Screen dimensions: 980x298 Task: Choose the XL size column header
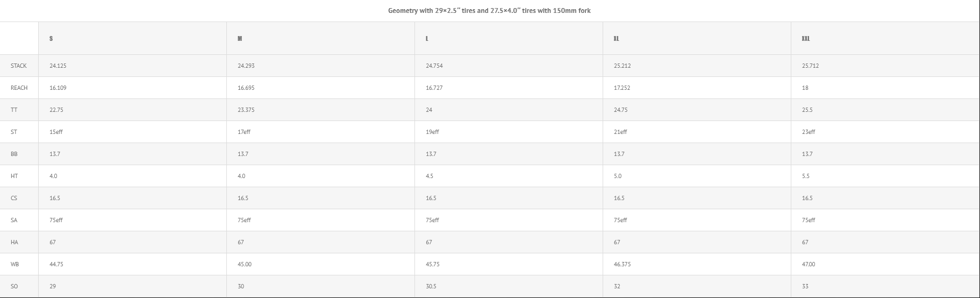coord(617,39)
